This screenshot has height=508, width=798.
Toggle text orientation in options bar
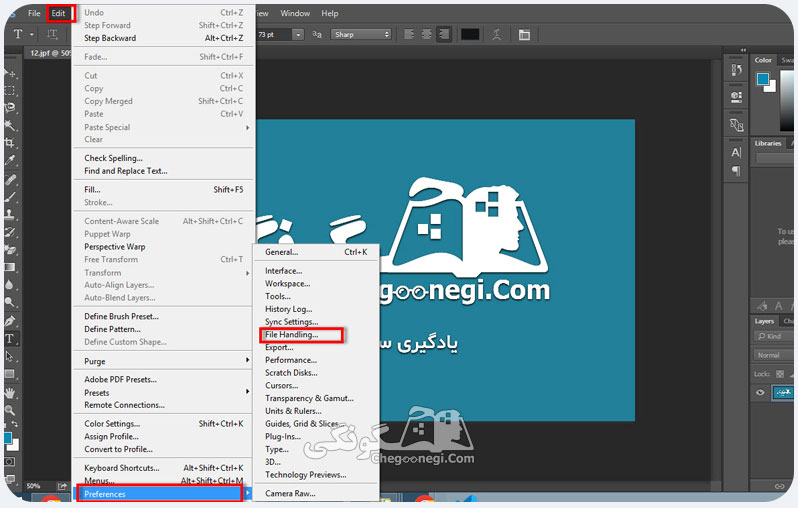pyautogui.click(x=52, y=35)
